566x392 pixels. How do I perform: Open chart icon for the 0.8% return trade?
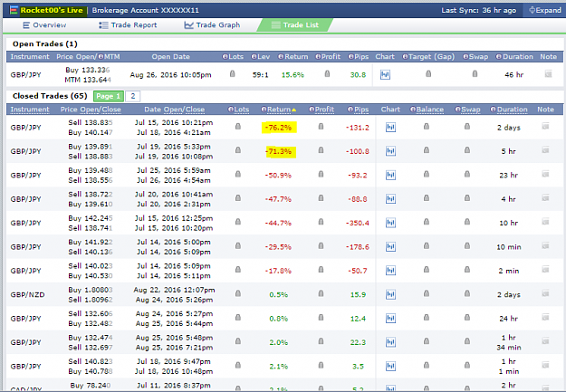pos(390,319)
